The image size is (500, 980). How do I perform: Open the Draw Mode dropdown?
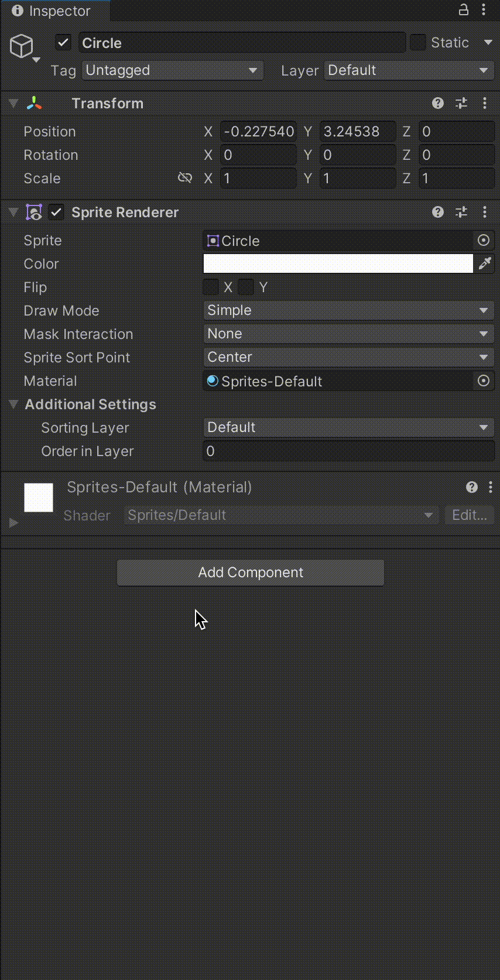(x=348, y=310)
